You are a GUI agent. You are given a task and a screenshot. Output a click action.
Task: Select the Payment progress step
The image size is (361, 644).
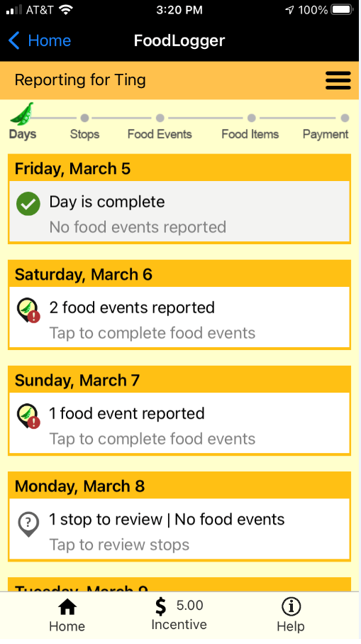pos(326,128)
